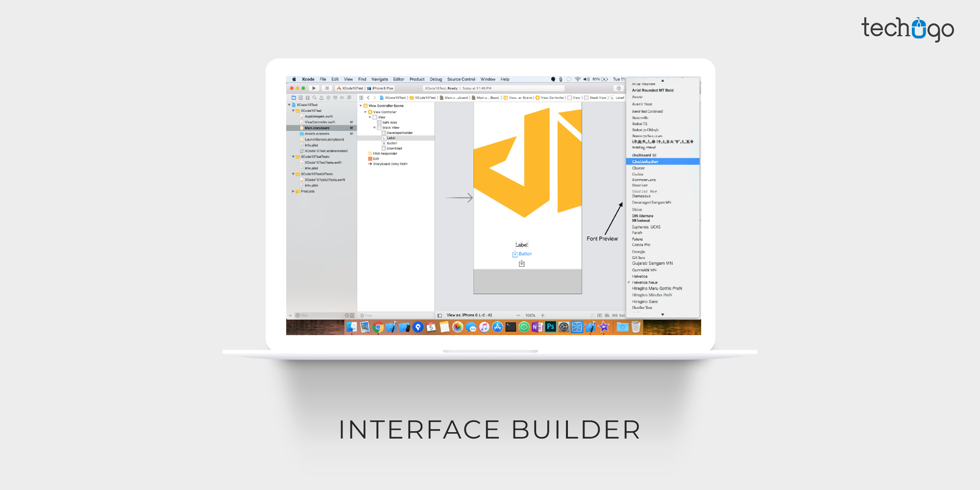Collapse the View Controller Scene
This screenshot has height=490, width=980.
(361, 106)
